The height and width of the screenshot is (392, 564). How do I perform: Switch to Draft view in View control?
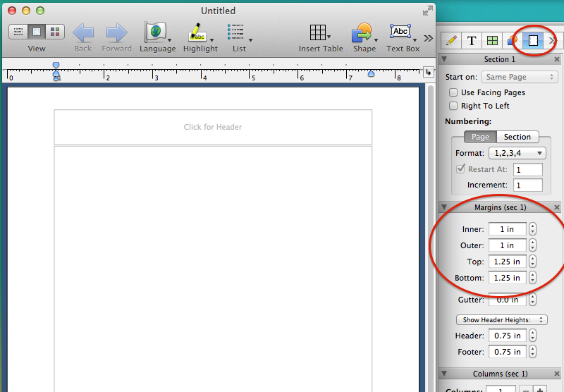(18, 32)
